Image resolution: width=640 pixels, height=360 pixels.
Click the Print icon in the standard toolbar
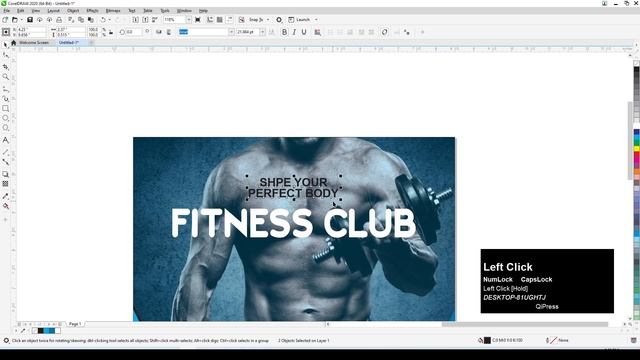(x=59, y=20)
